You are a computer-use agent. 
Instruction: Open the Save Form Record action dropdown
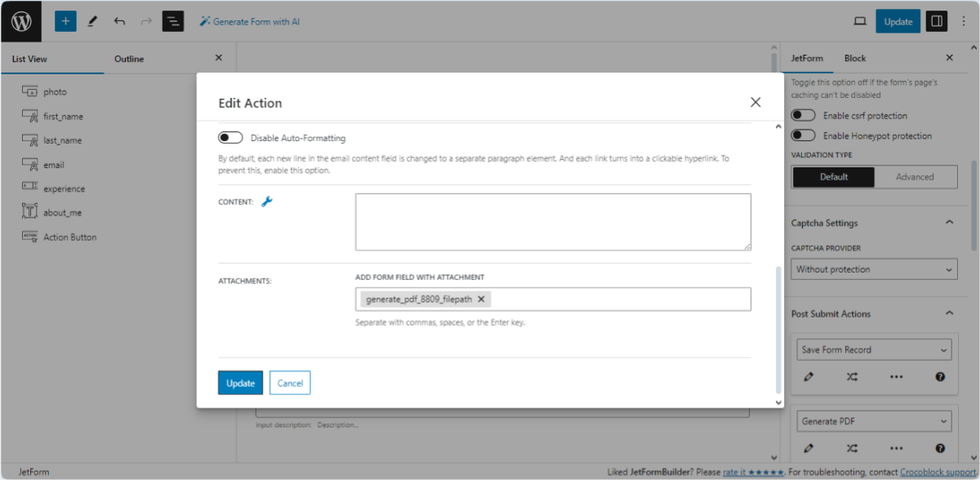click(x=874, y=349)
